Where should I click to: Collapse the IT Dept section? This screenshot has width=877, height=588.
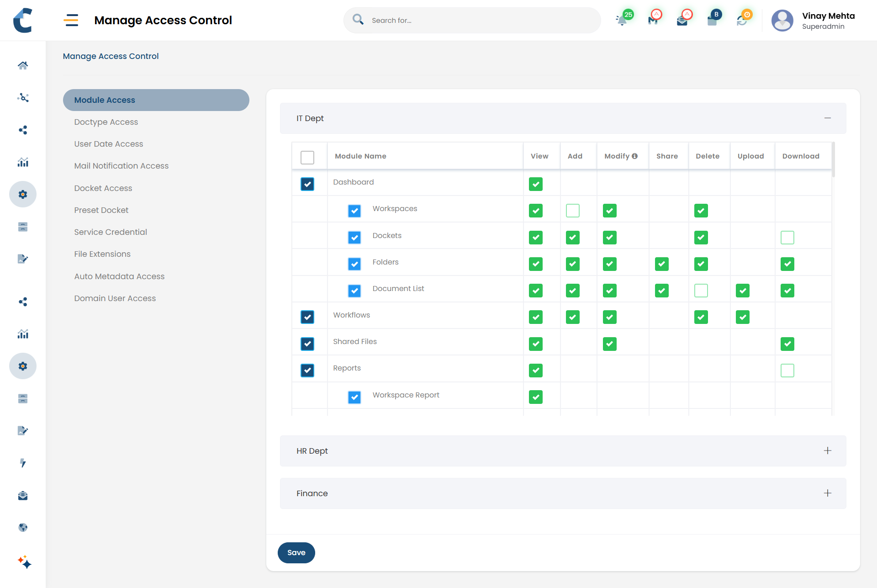(x=827, y=118)
